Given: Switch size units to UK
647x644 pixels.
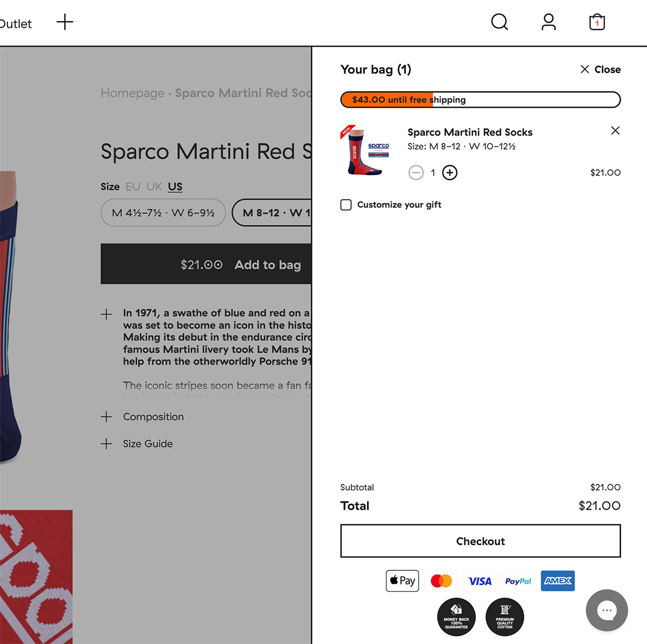Looking at the screenshot, I should (x=154, y=187).
